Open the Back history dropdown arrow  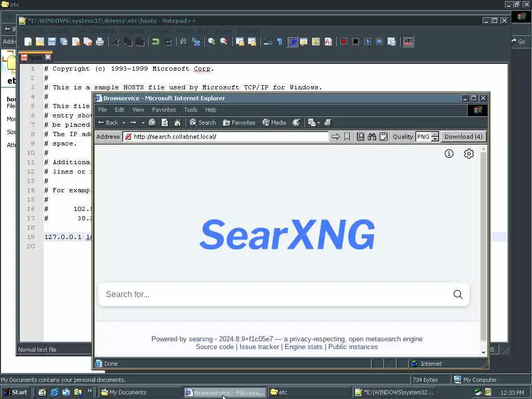[x=124, y=123]
